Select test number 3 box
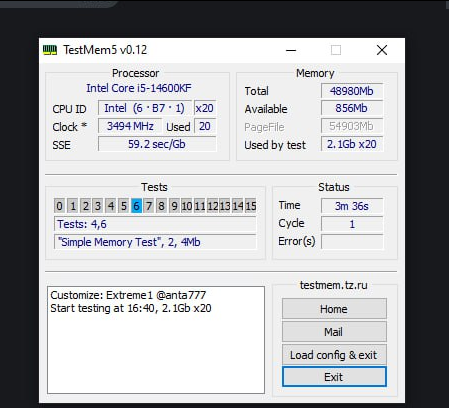This screenshot has width=449, height=408. (x=98, y=206)
